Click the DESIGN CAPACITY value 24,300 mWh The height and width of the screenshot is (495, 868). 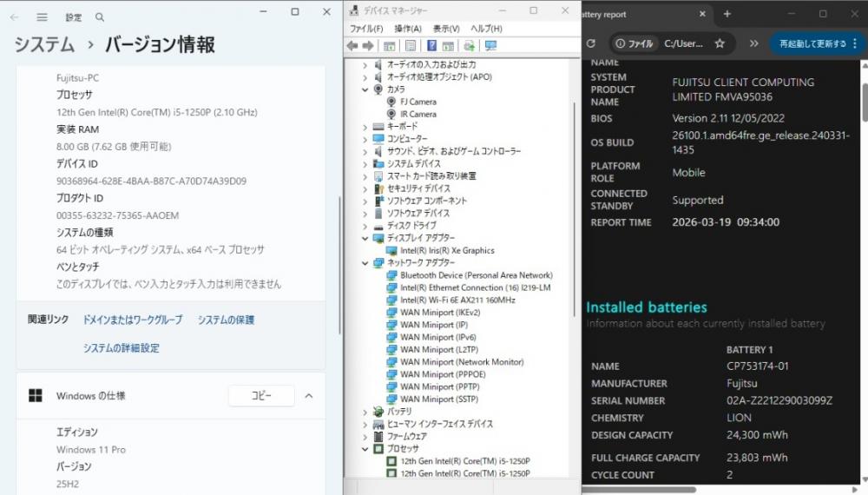tap(757, 435)
